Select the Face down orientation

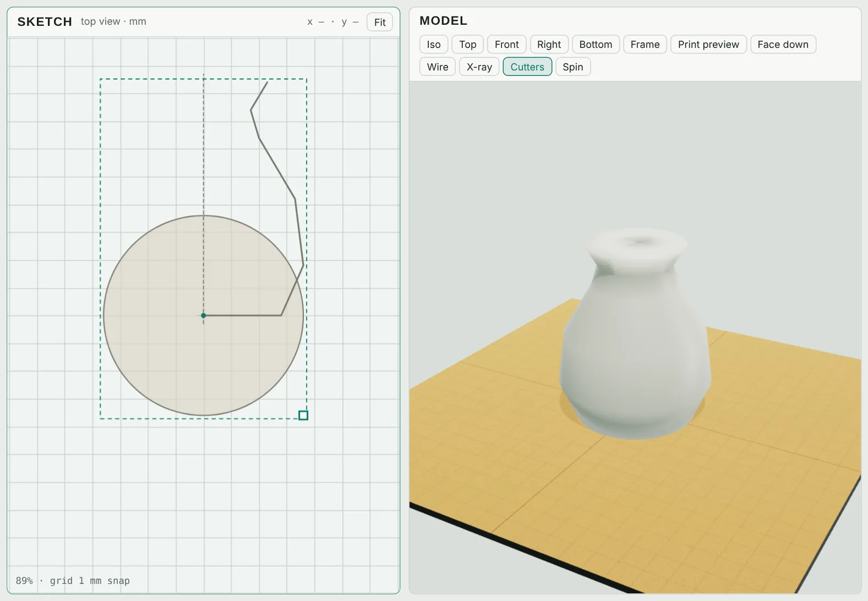click(783, 45)
